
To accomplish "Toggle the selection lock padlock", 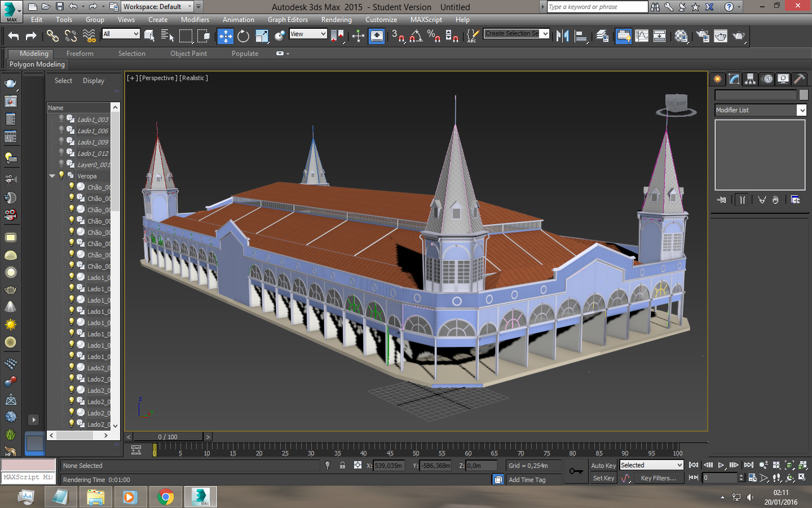I will point(342,465).
